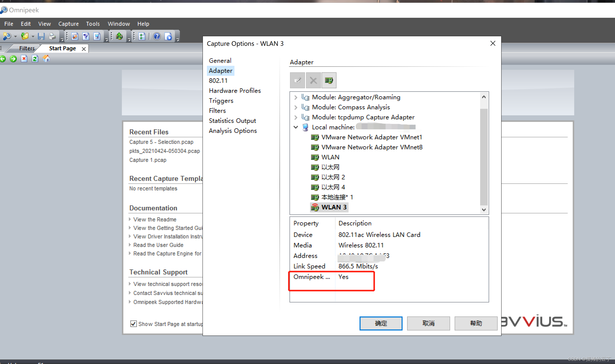This screenshot has width=615, height=364.
Task: Open the Filters funnel toolbar icon
Action: pyautogui.click(x=86, y=37)
